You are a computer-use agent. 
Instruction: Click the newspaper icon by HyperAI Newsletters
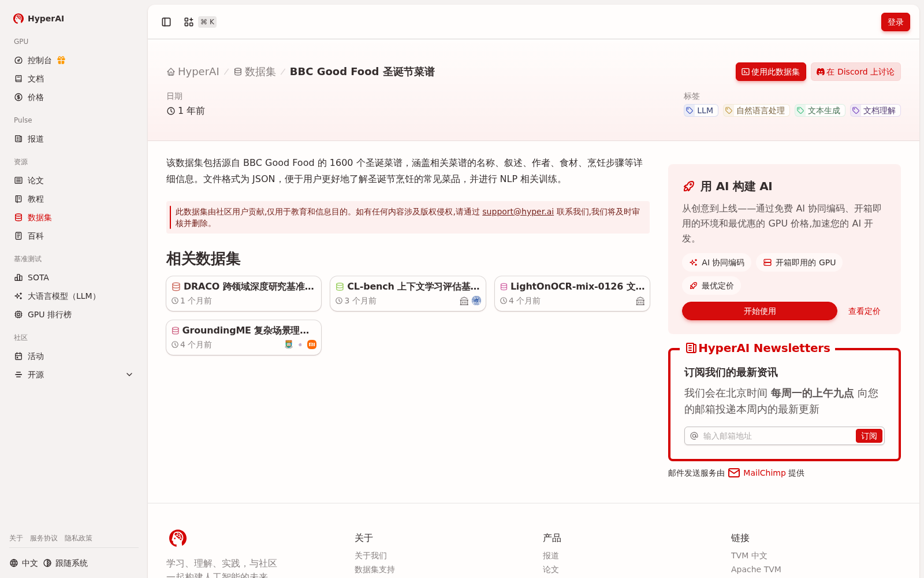click(691, 348)
